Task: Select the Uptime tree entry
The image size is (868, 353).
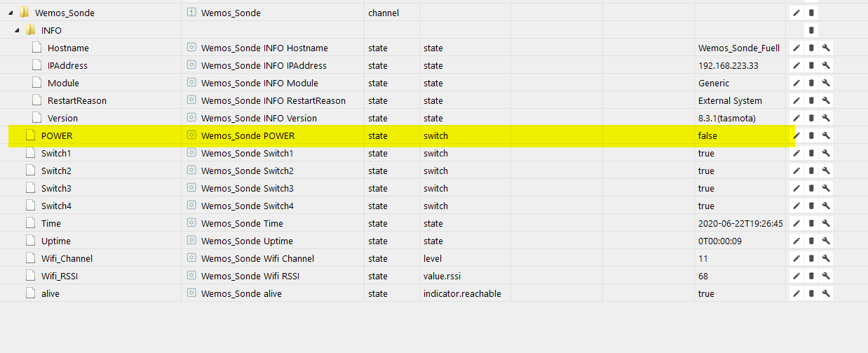Action: coord(56,241)
